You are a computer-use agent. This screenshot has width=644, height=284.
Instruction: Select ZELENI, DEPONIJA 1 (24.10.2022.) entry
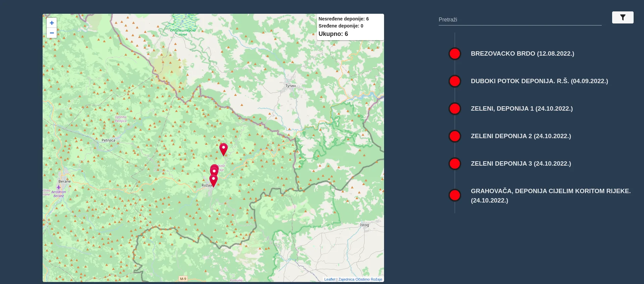pyautogui.click(x=522, y=109)
